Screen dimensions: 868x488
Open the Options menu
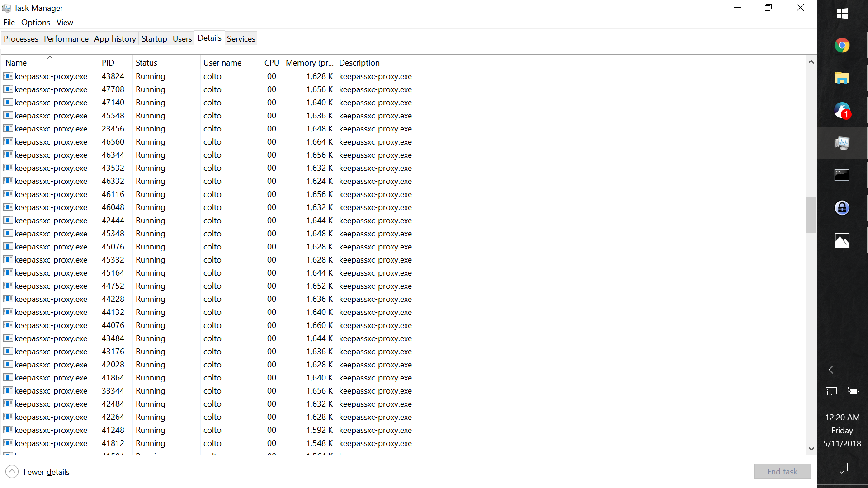35,22
